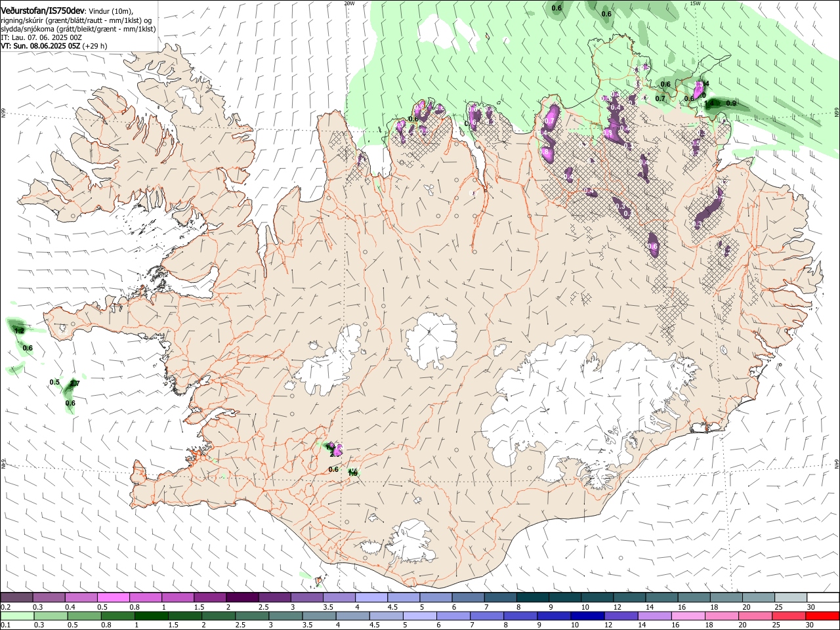840x630 pixels.
Task: Select the darkest green 1–1.5 rain legend swatch
Action: click(x=151, y=616)
